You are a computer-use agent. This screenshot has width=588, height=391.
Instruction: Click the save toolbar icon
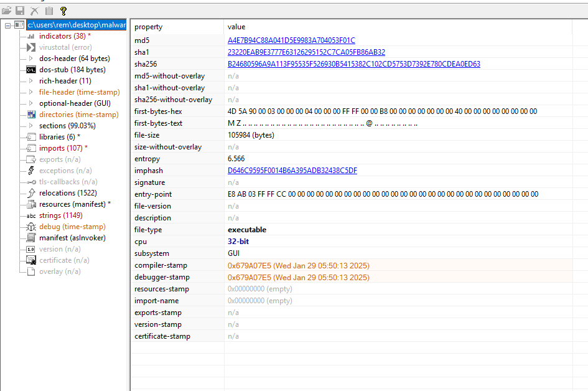coord(20,11)
